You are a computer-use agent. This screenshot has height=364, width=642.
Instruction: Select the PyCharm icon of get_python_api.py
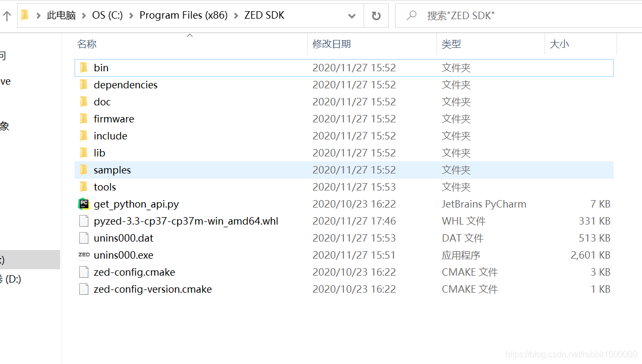[x=84, y=204]
